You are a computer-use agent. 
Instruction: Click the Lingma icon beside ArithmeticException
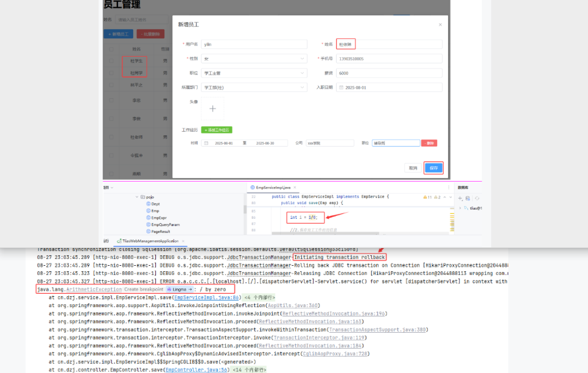pos(170,290)
